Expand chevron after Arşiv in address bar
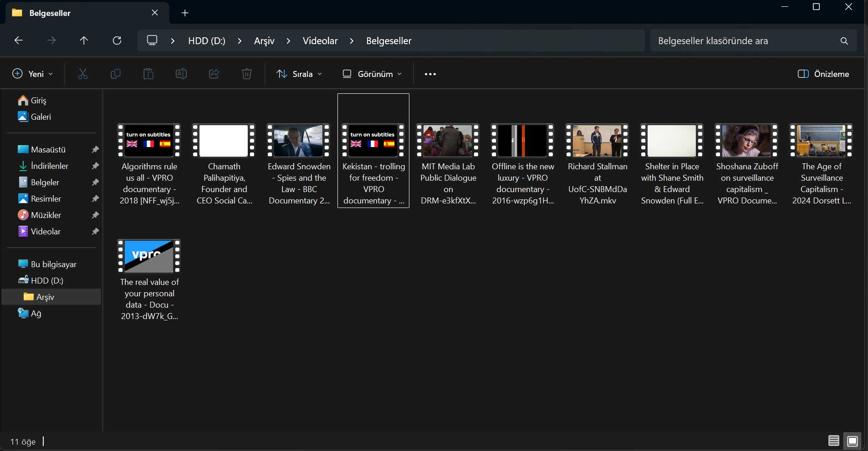868x451 pixels. (288, 41)
